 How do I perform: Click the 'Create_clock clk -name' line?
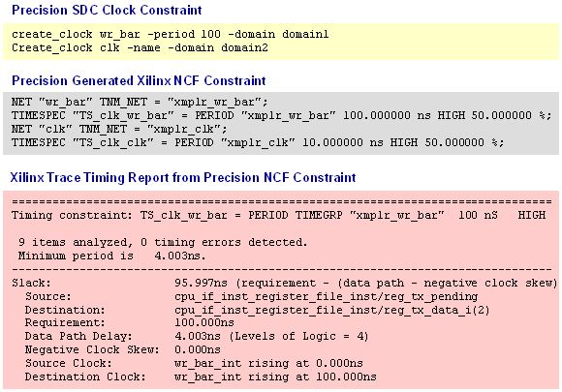[x=140, y=48]
